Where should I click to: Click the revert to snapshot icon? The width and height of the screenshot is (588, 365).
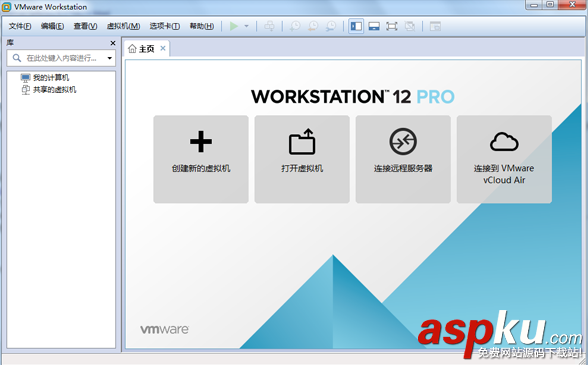(313, 26)
